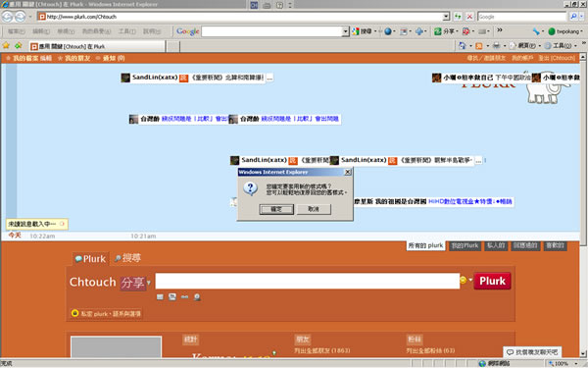Select the Plurk browser tab titled Chtouch
The height and width of the screenshot is (368, 588).
(97, 46)
